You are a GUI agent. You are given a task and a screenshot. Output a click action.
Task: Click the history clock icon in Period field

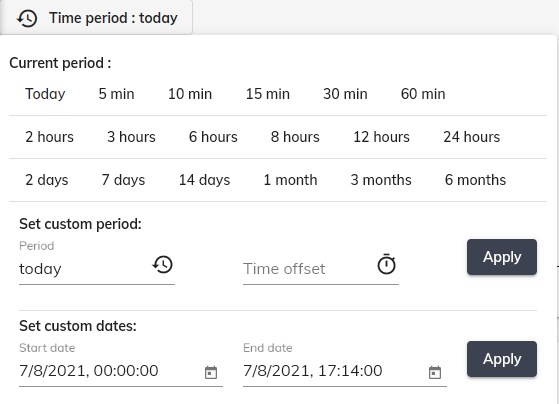tap(163, 265)
